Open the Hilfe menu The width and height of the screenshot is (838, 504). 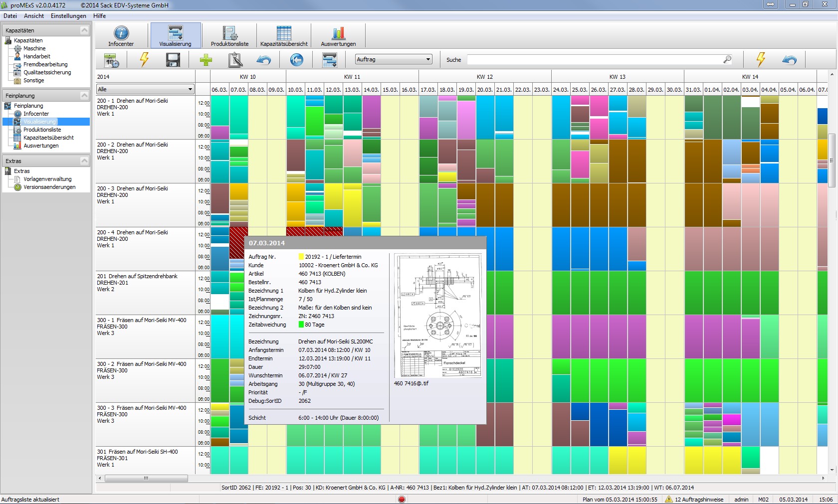(99, 16)
